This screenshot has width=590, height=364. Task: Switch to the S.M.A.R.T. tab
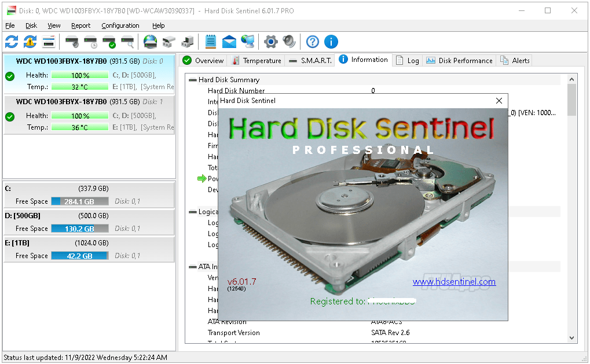(310, 61)
